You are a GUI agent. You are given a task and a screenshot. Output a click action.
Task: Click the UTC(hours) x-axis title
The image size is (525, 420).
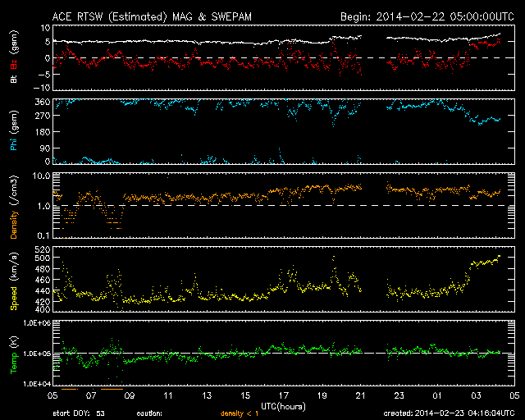283,406
